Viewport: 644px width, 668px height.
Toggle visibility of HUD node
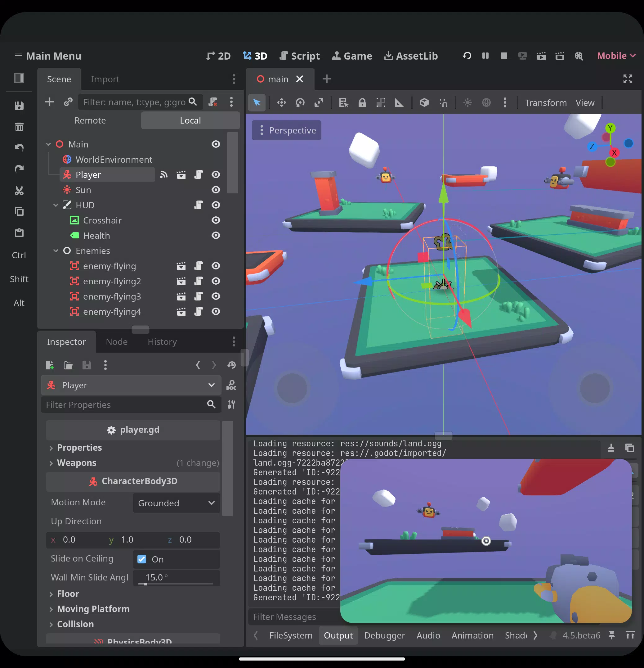216,205
